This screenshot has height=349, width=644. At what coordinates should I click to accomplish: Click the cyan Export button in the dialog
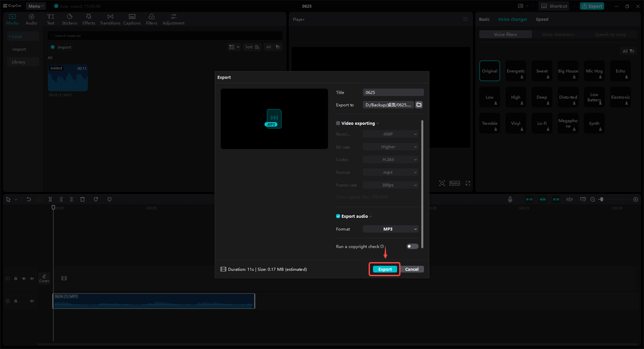pyautogui.click(x=385, y=269)
